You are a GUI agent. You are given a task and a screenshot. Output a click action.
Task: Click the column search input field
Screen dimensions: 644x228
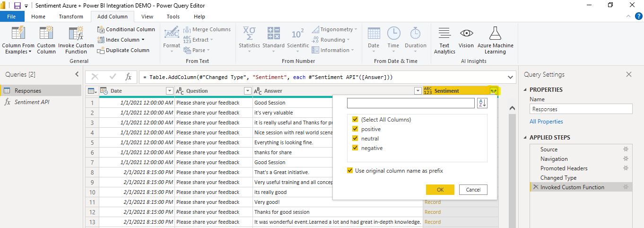[410, 104]
